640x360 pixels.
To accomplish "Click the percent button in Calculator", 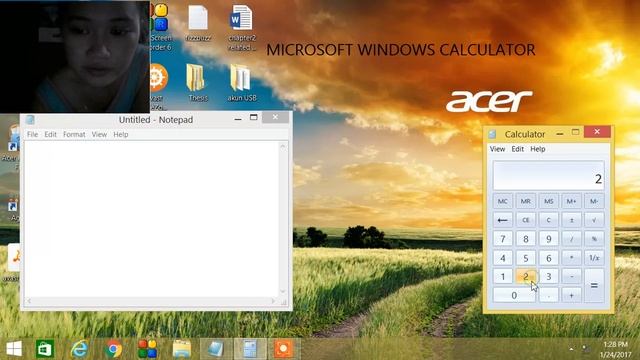I will 594,239.
